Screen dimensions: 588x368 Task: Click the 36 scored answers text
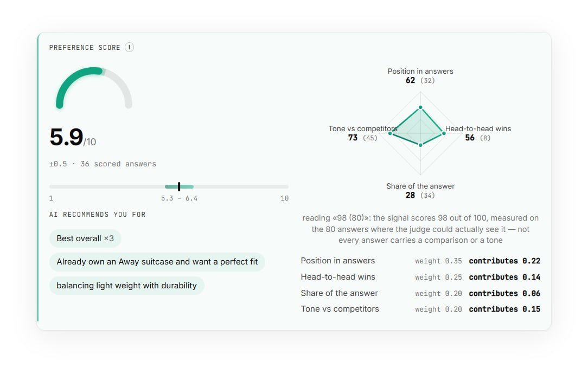[118, 164]
